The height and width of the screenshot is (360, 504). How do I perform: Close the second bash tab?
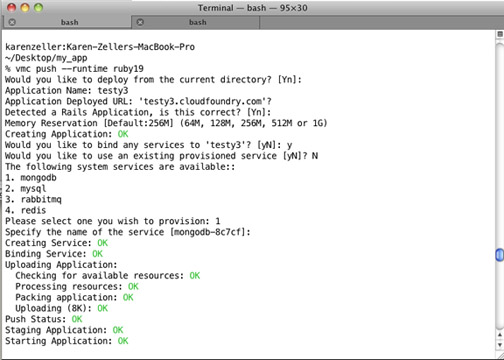pyautogui.click(x=140, y=22)
